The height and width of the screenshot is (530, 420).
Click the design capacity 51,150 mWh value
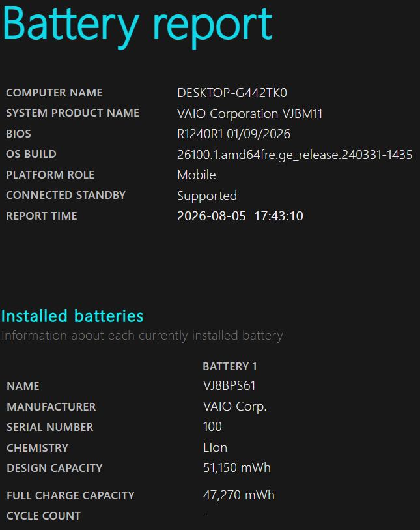[237, 468]
